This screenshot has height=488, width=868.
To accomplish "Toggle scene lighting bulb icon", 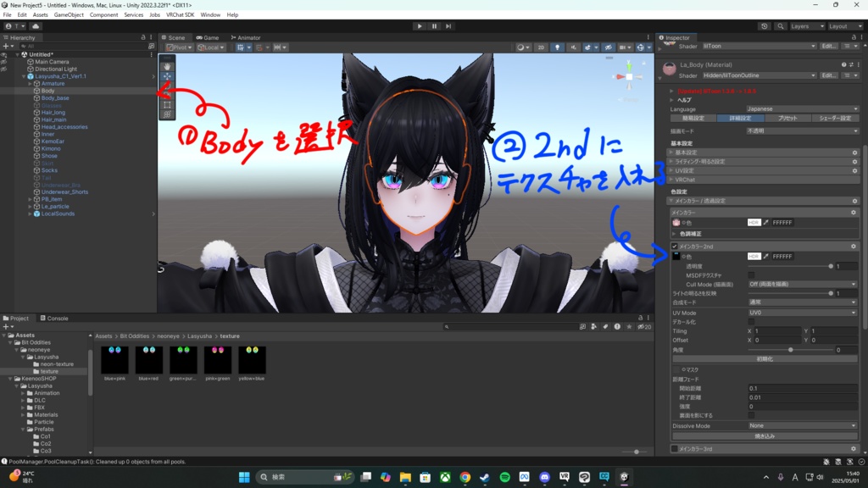I will [558, 47].
